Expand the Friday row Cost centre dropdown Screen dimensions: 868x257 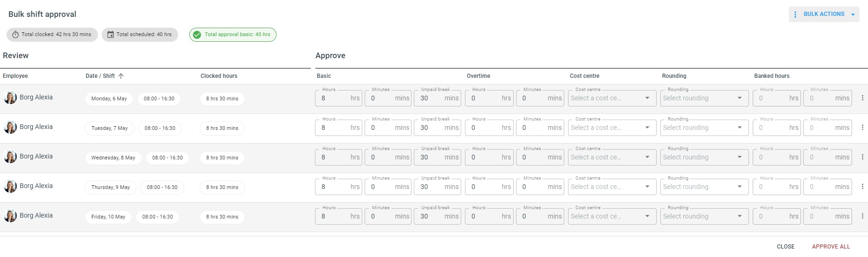tap(610, 216)
